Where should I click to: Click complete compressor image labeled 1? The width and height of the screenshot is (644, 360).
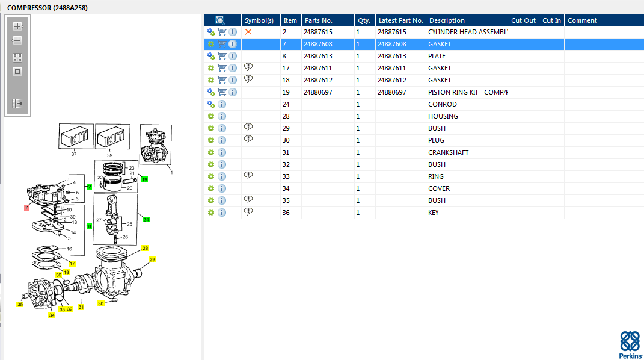click(x=156, y=144)
